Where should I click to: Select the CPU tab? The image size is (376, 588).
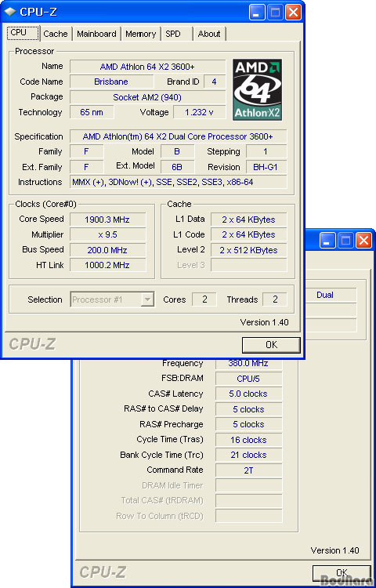[x=23, y=33]
